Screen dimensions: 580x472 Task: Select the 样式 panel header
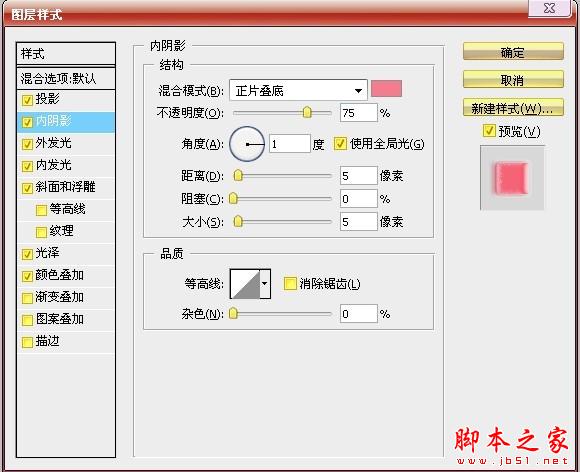[66, 54]
